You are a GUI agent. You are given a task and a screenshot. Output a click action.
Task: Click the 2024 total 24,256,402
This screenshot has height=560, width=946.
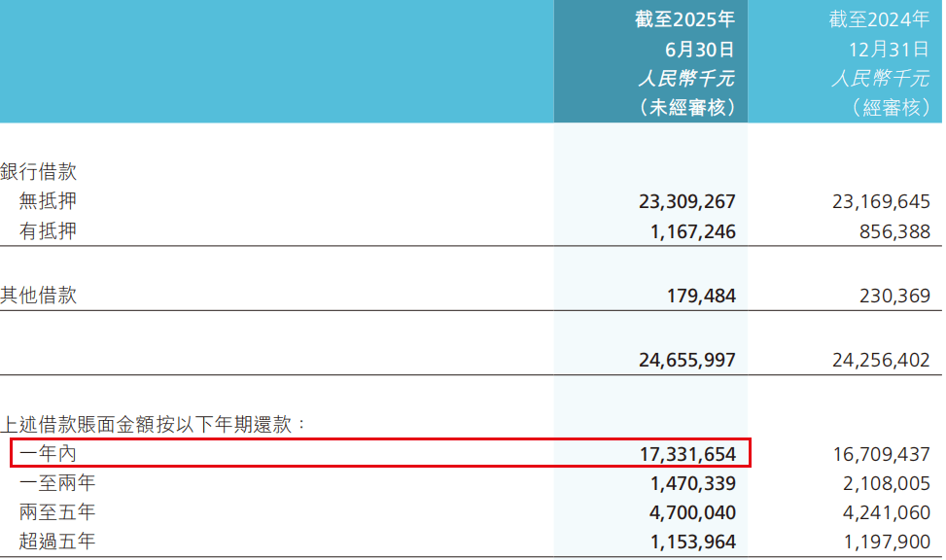tap(881, 360)
